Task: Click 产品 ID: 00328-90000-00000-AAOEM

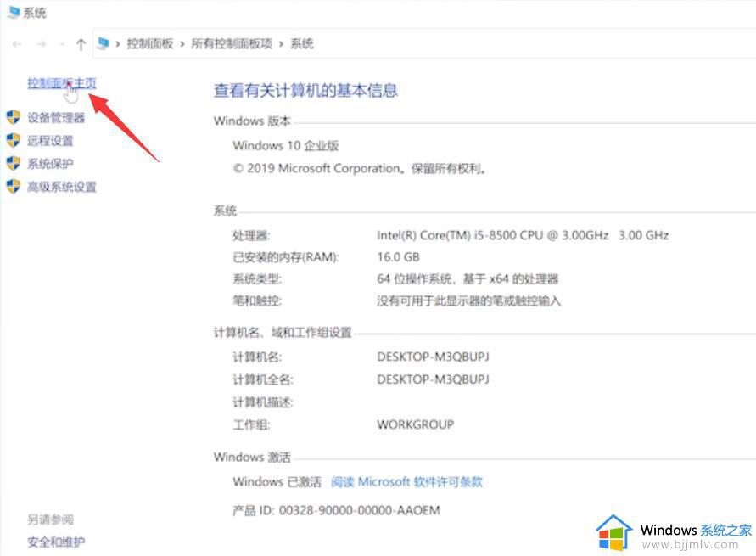Action: tap(337, 511)
